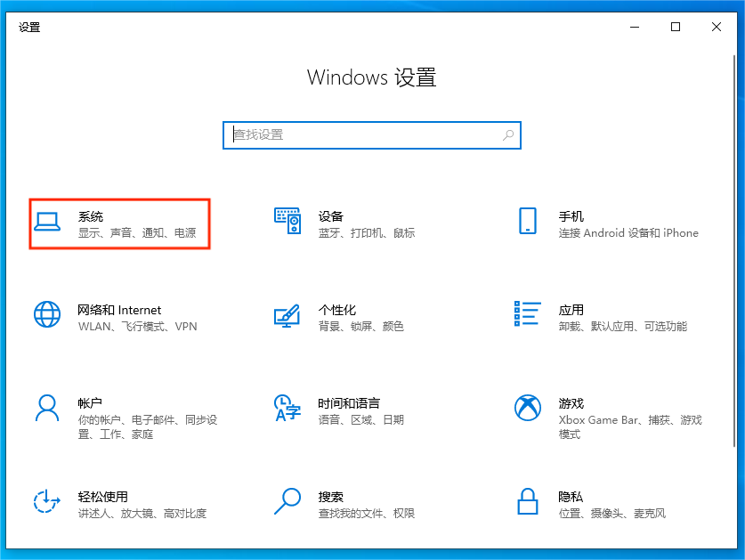This screenshot has height=560, width=745.
Task: Open the 应用 (Apps) list icon
Action: coord(527,314)
